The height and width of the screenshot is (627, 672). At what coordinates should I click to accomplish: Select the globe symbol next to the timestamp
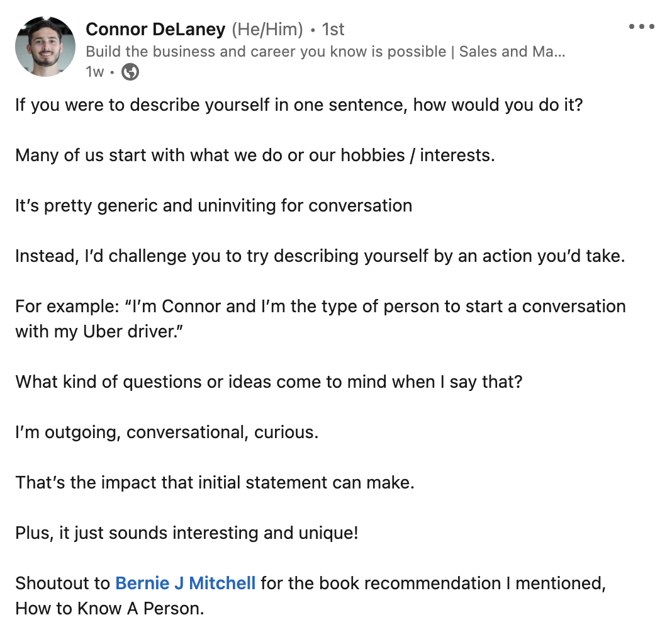[x=129, y=72]
